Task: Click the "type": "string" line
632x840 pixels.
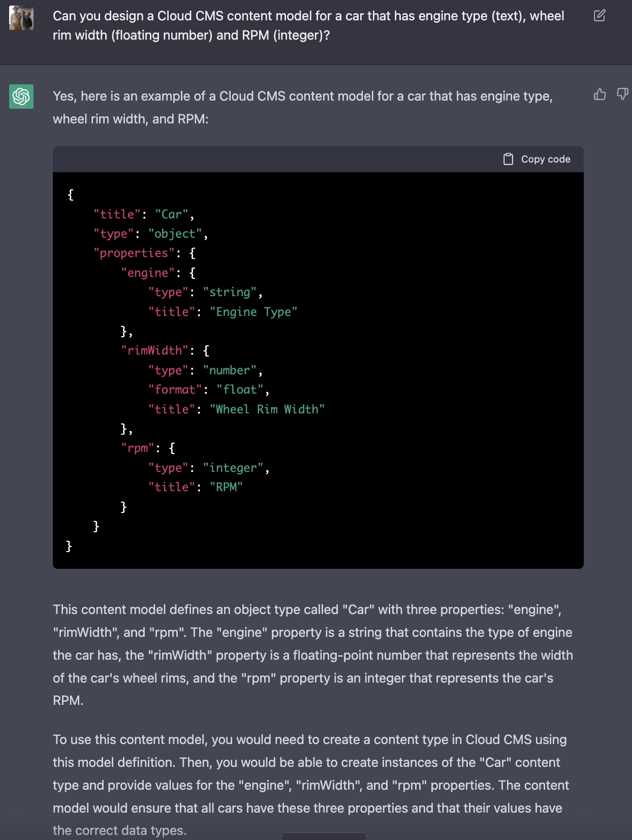Action: point(205,292)
